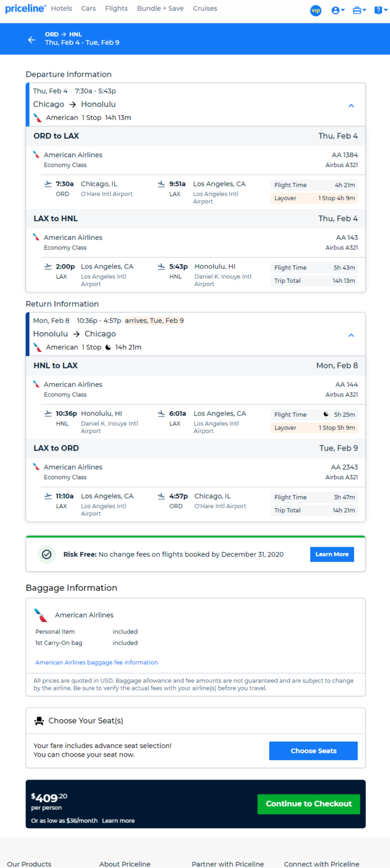Click American Airlines logo for flight AA 144
This screenshot has width=390, height=868.
coord(37,384)
